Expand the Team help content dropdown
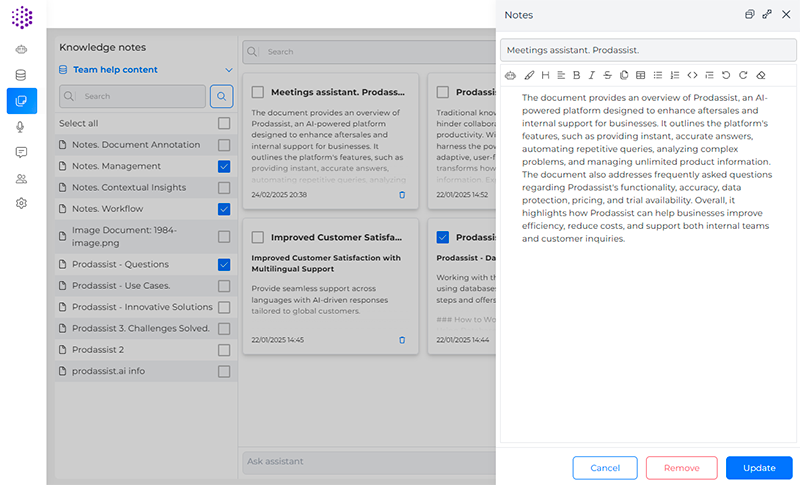 pos(229,70)
